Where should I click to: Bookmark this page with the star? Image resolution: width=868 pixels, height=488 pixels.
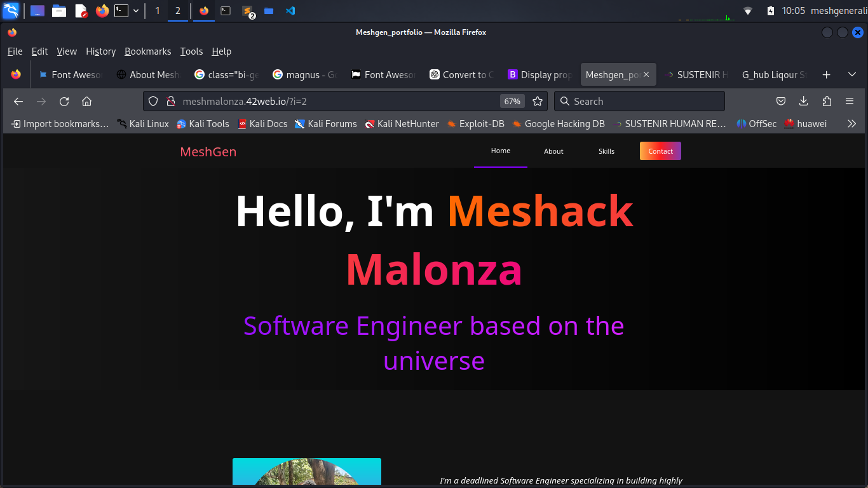[x=538, y=101]
